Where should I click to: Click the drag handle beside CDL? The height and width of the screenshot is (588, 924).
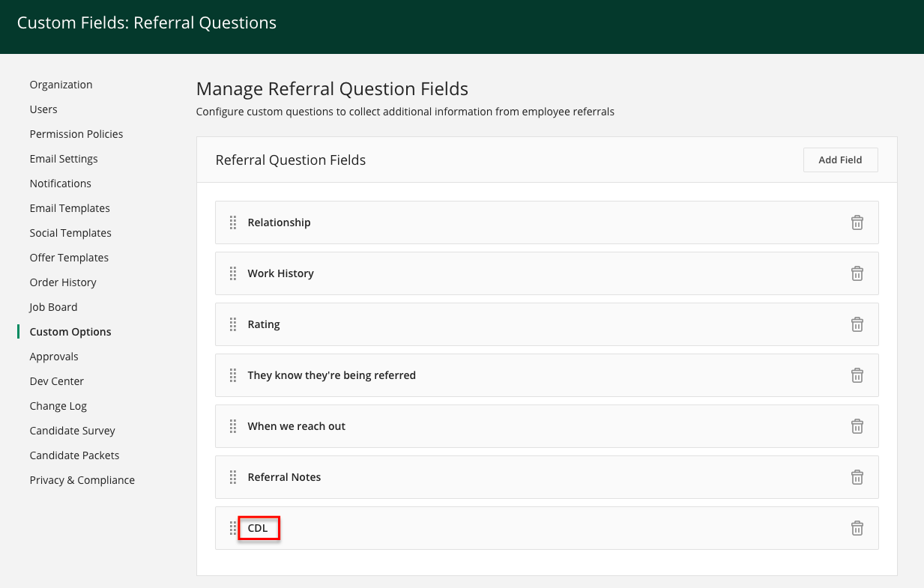tap(232, 528)
